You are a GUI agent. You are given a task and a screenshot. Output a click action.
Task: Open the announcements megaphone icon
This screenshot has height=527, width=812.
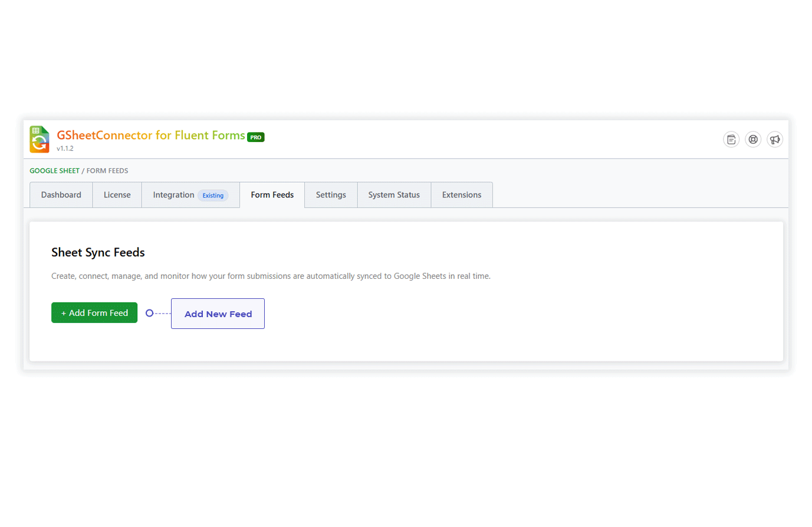click(775, 140)
